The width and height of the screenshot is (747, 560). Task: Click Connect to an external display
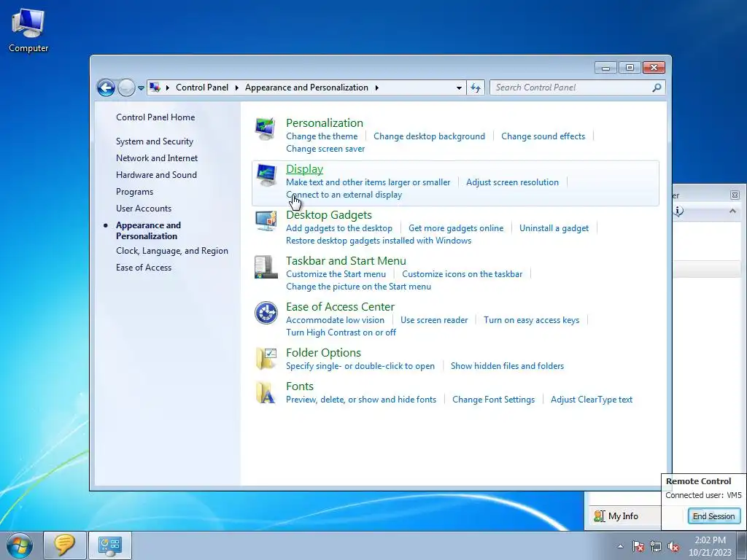(x=344, y=194)
